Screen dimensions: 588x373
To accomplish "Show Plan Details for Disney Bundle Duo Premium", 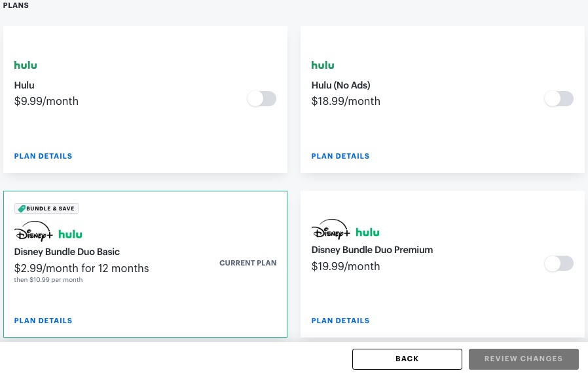I will tap(340, 321).
